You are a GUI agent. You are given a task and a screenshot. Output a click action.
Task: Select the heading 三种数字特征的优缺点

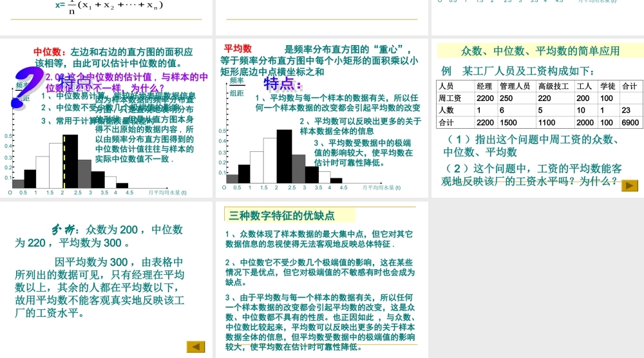[x=282, y=216]
